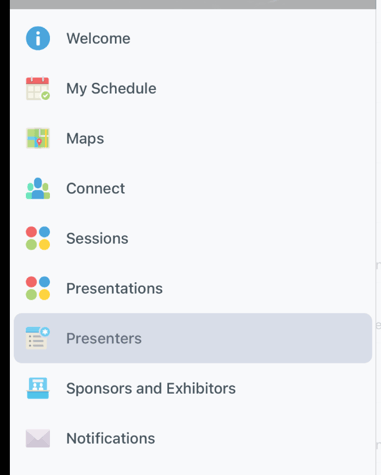Open the Sponsors and Exhibitors booth icon
Screen dimensions: 381x475
click(x=38, y=388)
